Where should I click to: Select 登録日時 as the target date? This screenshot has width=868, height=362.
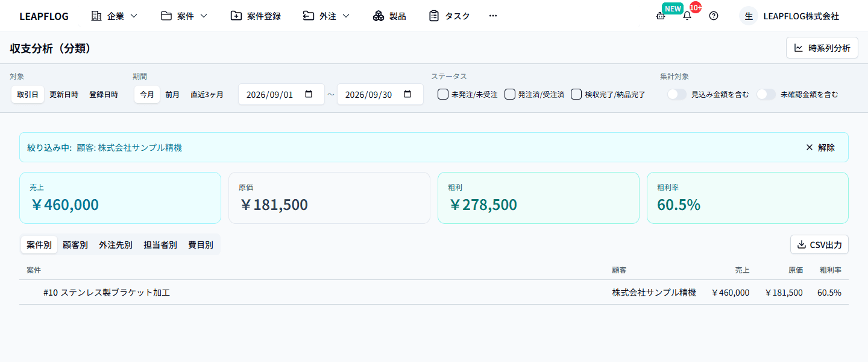click(104, 94)
